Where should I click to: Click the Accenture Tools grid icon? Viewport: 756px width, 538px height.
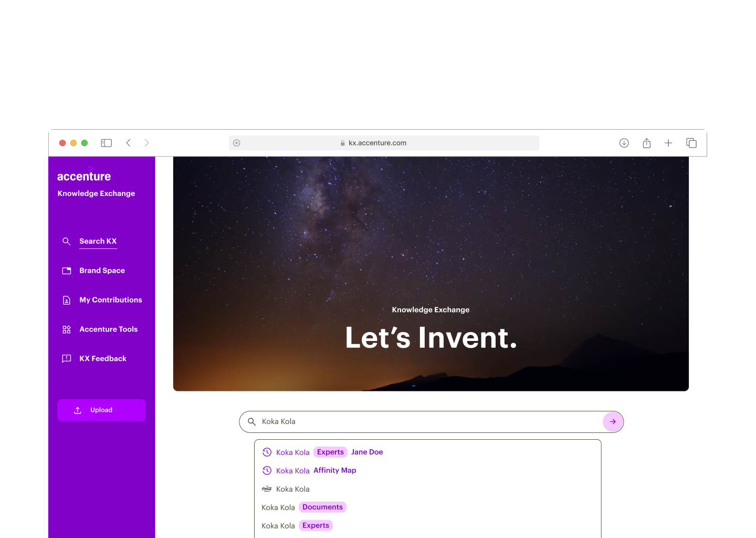coord(67,329)
